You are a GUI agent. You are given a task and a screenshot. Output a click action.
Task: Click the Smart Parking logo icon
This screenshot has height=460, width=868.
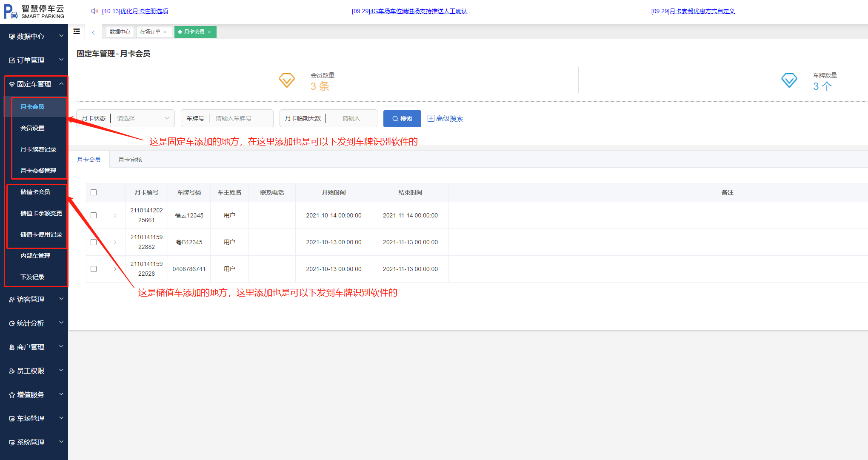pos(11,11)
